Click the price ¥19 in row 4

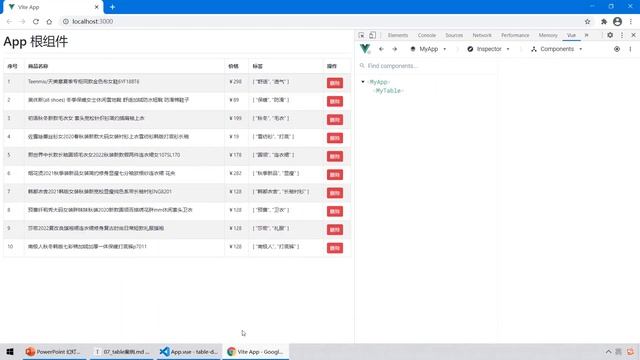234,137
